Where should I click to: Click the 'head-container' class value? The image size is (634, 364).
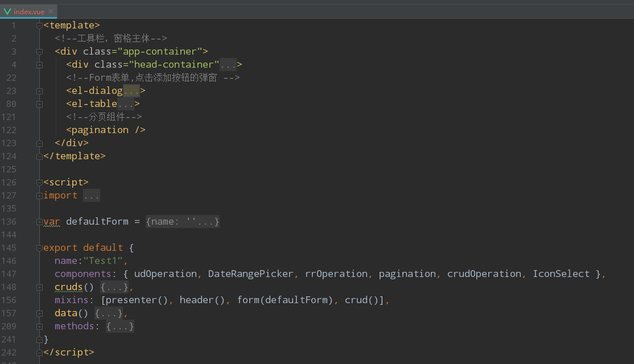(x=174, y=65)
